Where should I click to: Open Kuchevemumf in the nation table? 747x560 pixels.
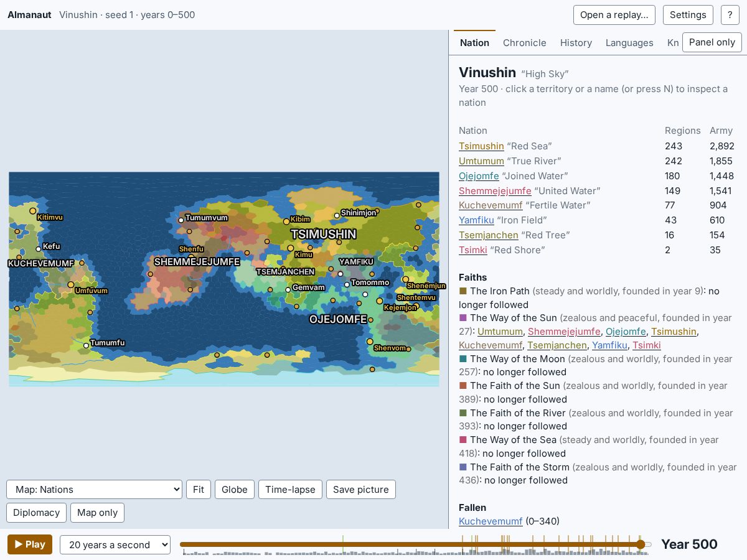(491, 205)
